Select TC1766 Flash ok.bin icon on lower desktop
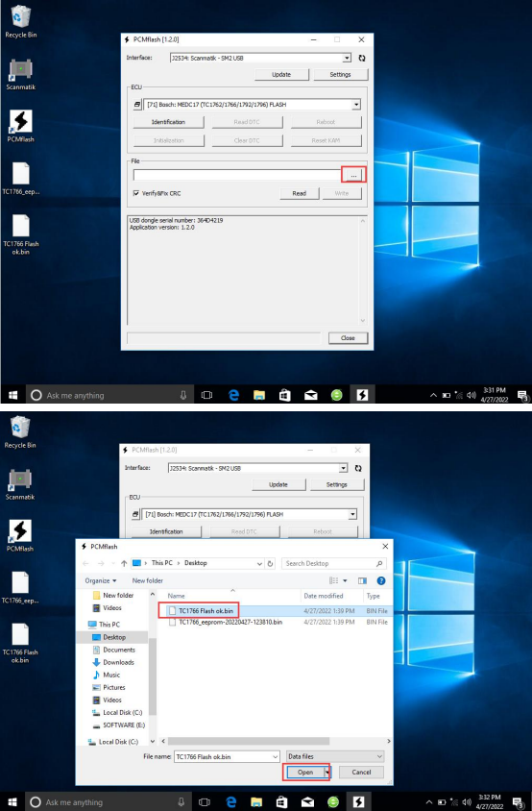Screen dimensions: 532x811 (20, 643)
